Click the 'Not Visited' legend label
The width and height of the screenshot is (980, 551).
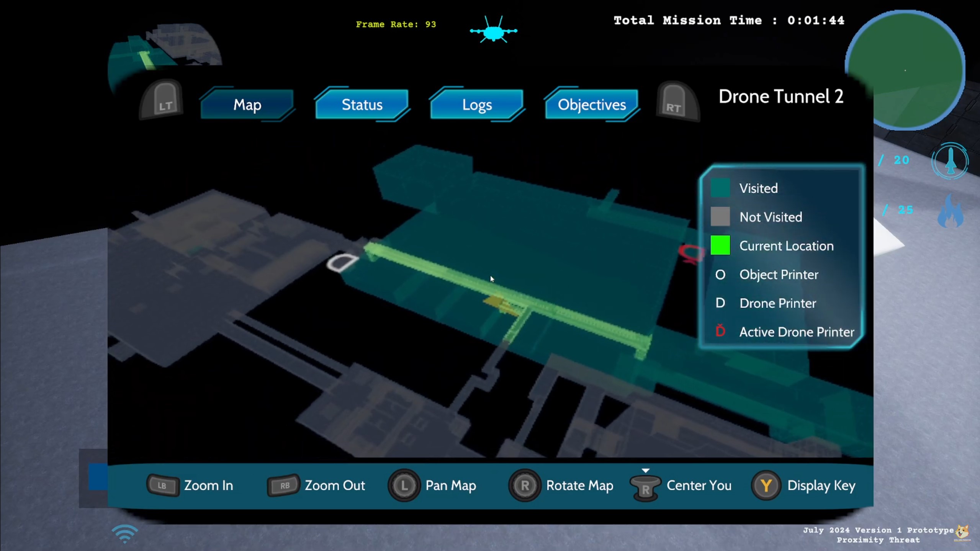[771, 217]
